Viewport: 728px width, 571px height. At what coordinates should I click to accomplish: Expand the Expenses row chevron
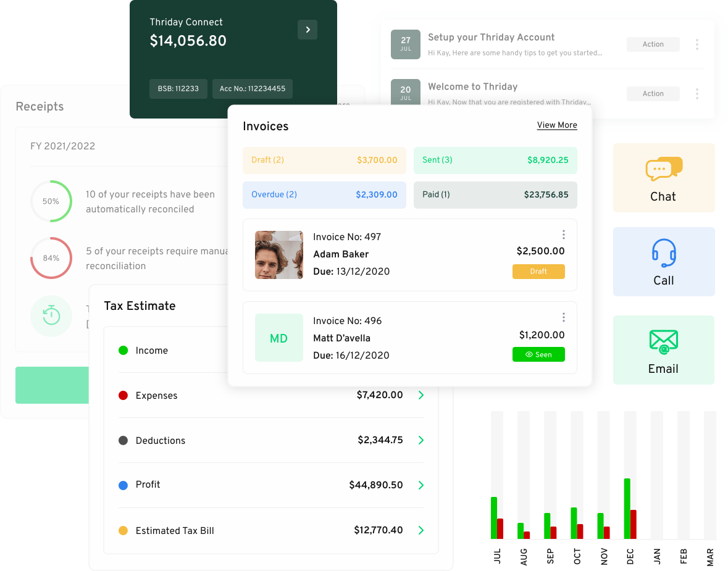click(x=421, y=395)
